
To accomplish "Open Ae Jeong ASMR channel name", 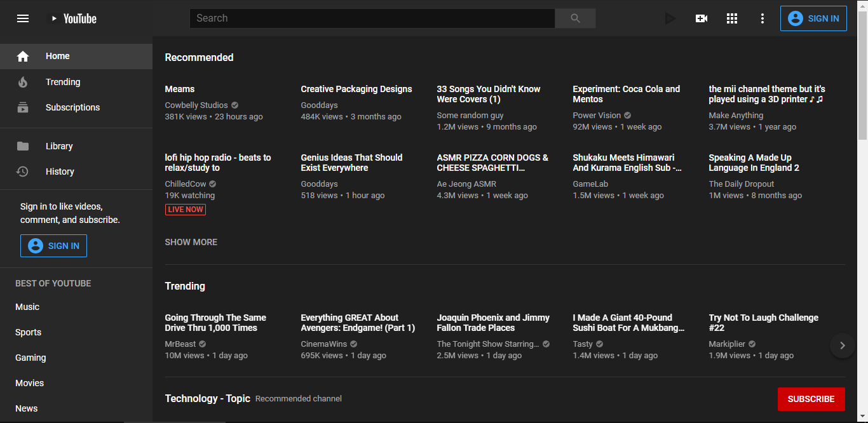I will (466, 184).
